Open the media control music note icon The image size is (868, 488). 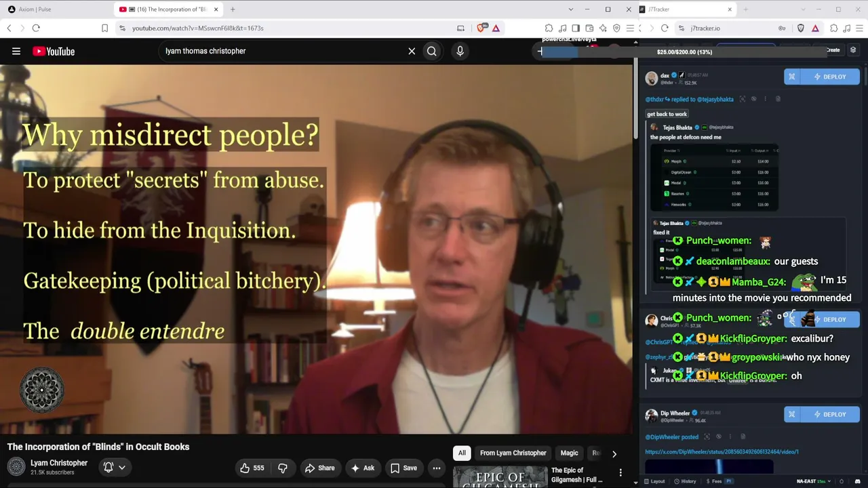point(562,28)
